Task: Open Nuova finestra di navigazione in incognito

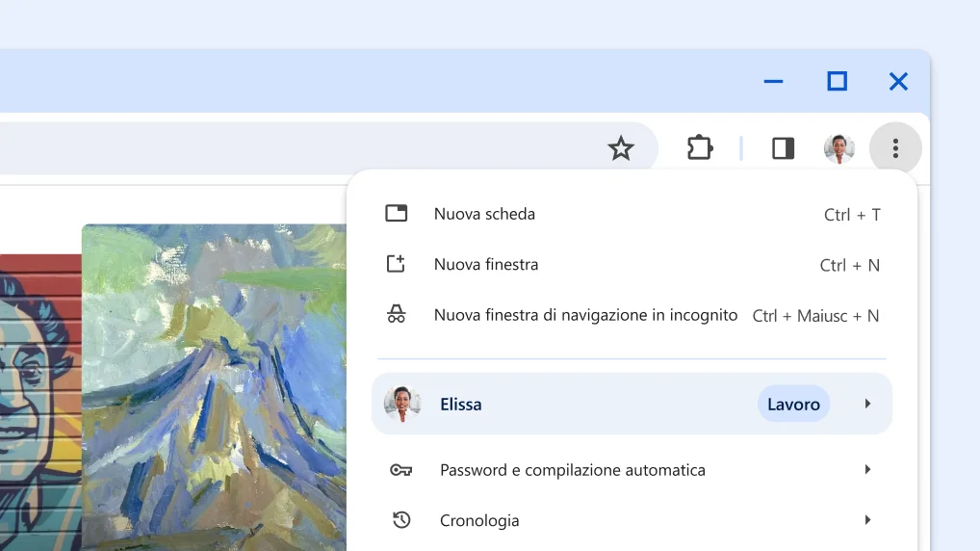Action: coord(632,315)
